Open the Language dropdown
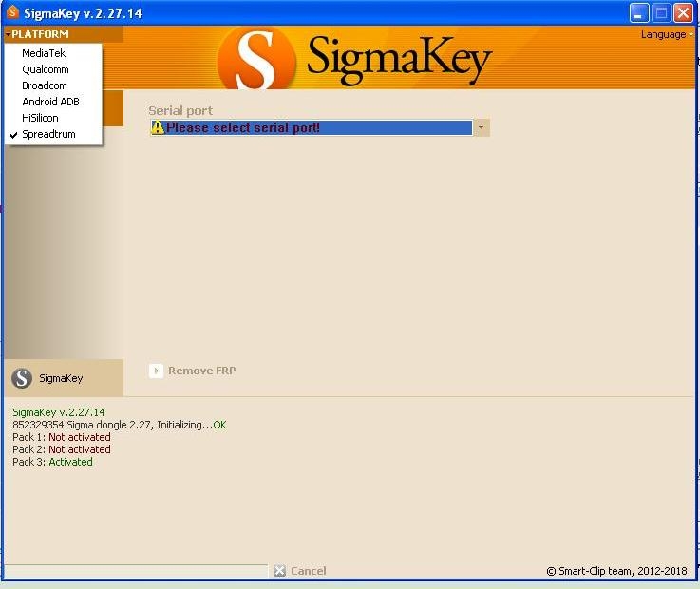 667,34
